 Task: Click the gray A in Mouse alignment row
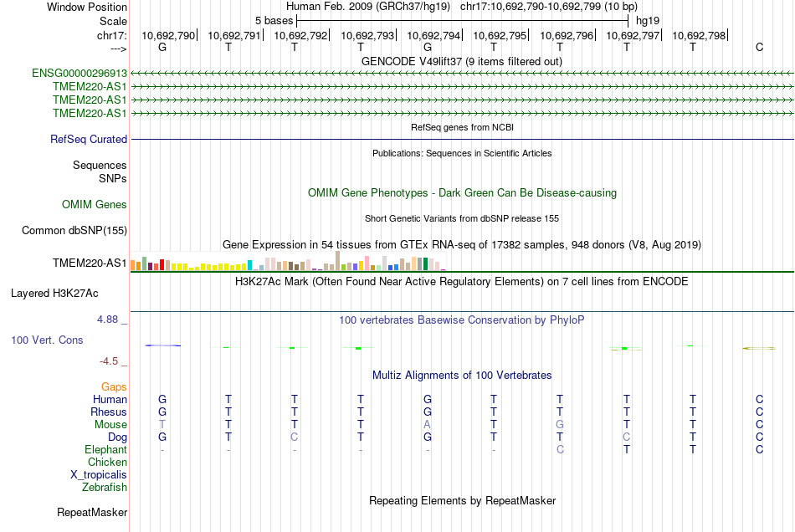(x=428, y=425)
